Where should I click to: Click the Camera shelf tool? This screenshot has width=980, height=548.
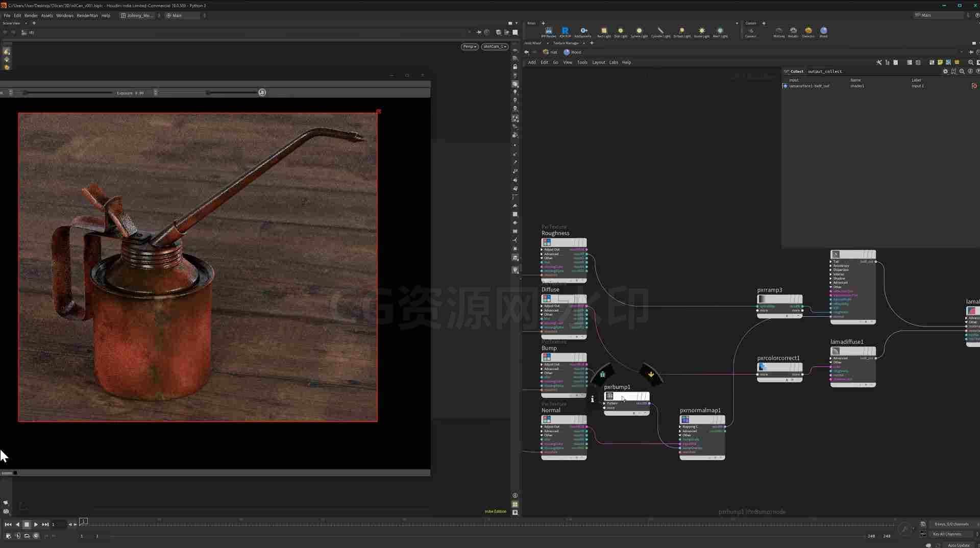[x=750, y=32]
